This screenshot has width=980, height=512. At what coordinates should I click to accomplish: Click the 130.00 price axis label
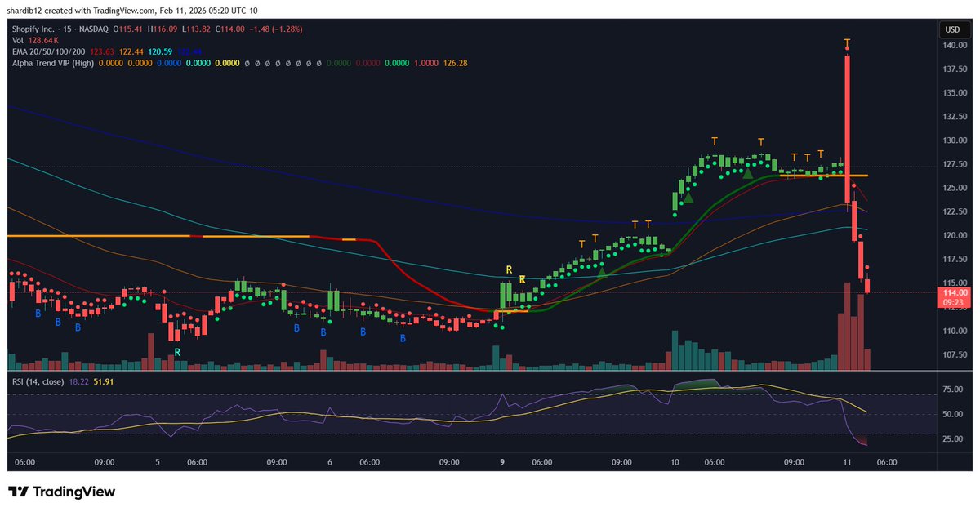[955, 140]
